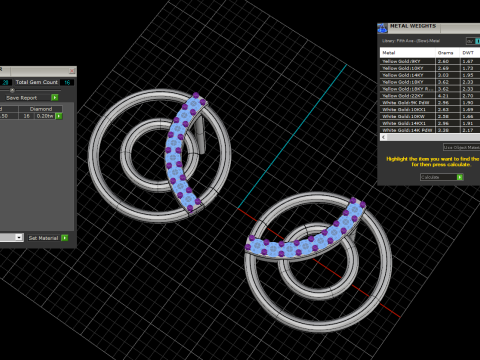Viewport: 480px width, 360px height.
Task: Click the 2.17 DWT value for White Gold 14K PdW
Action: (x=468, y=130)
